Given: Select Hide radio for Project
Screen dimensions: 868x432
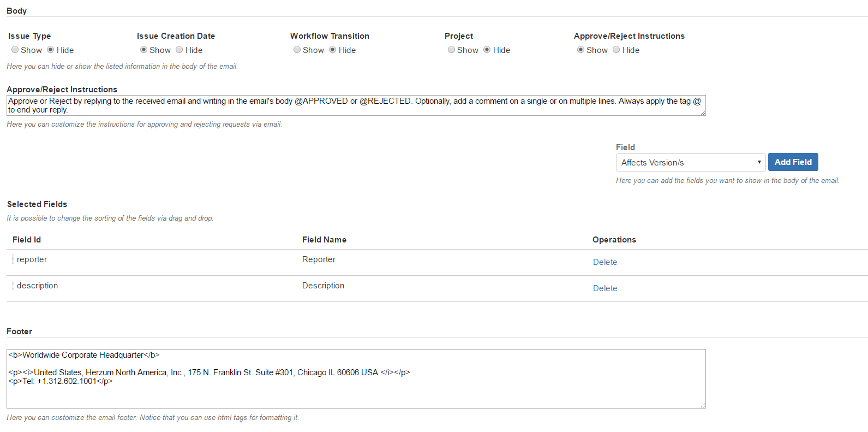Looking at the screenshot, I should (x=487, y=50).
